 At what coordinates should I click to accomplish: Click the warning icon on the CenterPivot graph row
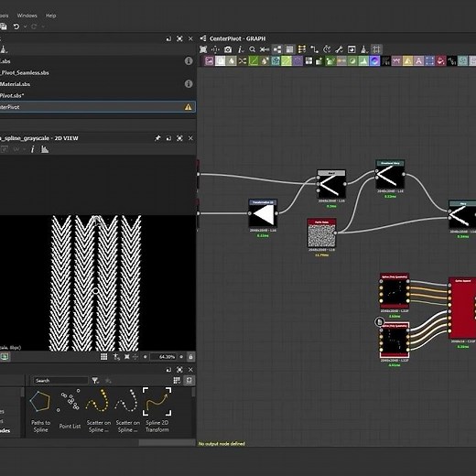pyautogui.click(x=189, y=107)
